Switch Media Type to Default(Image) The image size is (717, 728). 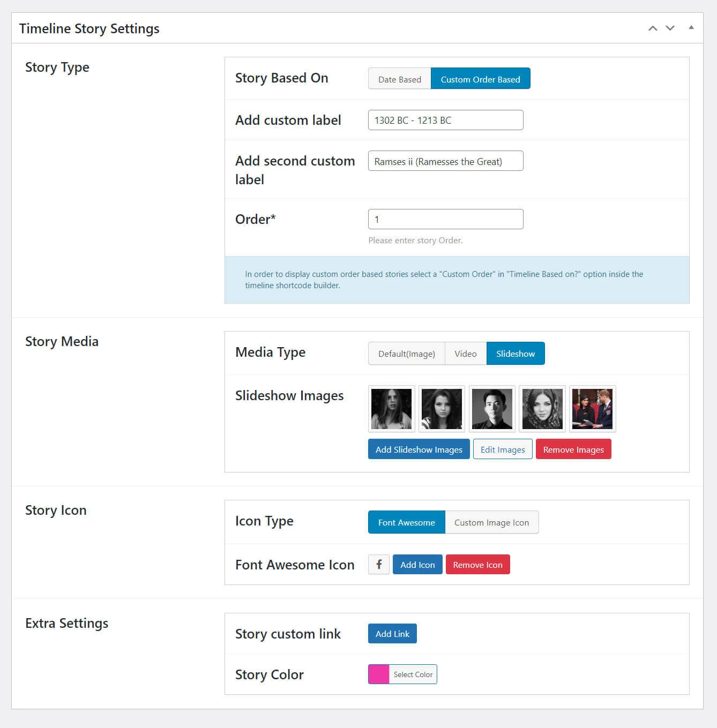tap(406, 353)
